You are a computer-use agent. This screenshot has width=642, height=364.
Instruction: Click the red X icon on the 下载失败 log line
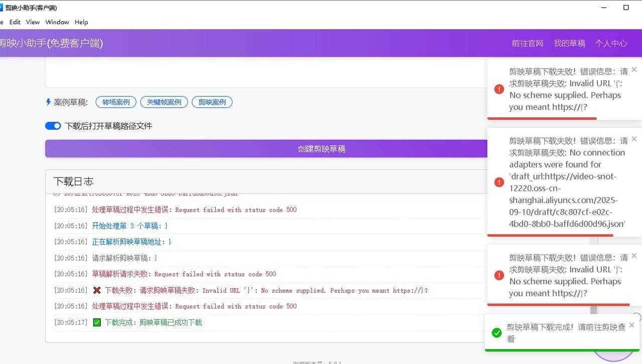pyautogui.click(x=97, y=290)
